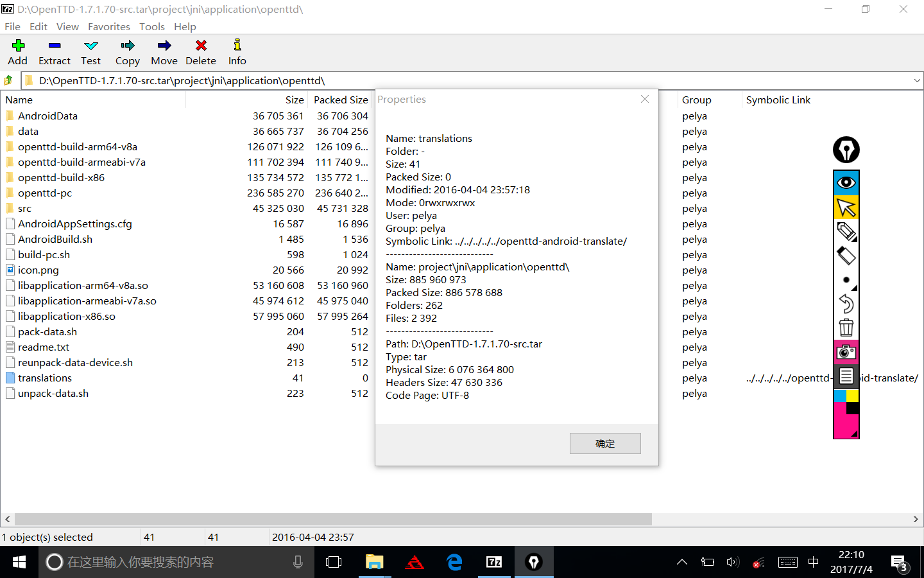Open Task View on the taskbar
Screen dimensions: 924x578
click(x=334, y=562)
